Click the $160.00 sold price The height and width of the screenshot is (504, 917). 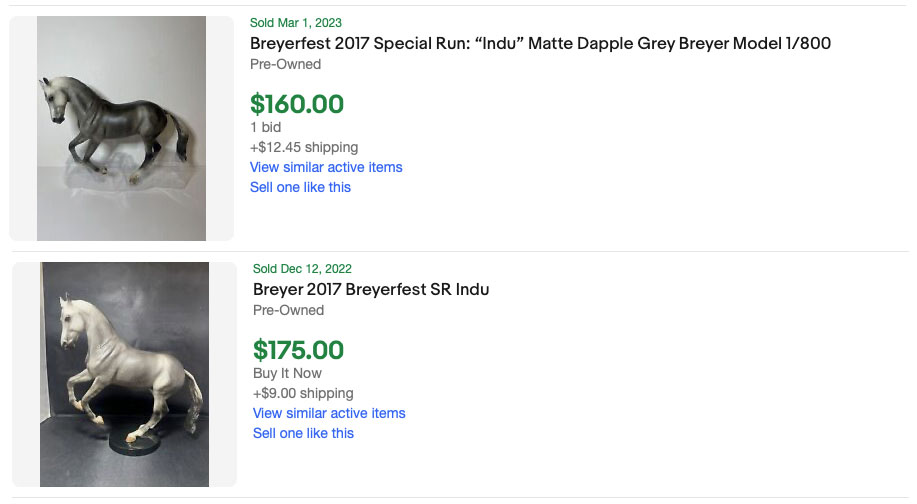tap(296, 104)
